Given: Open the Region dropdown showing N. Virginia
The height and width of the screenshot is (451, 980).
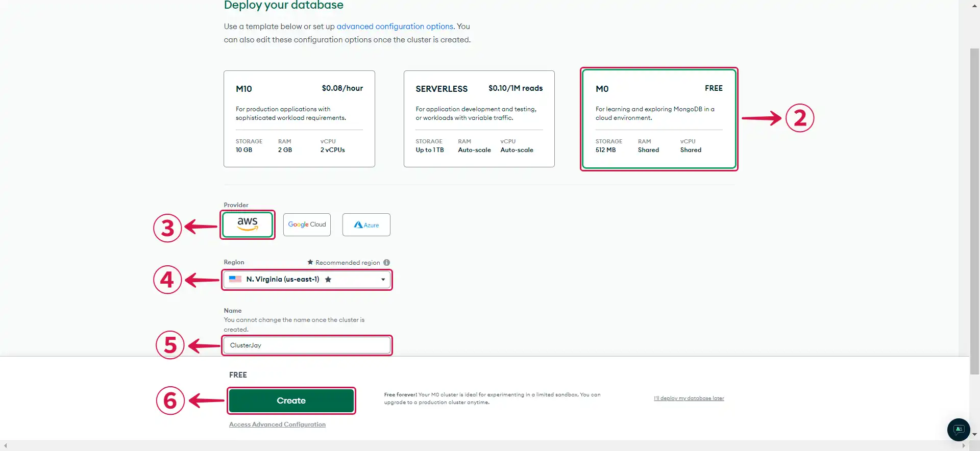Looking at the screenshot, I should pos(307,280).
